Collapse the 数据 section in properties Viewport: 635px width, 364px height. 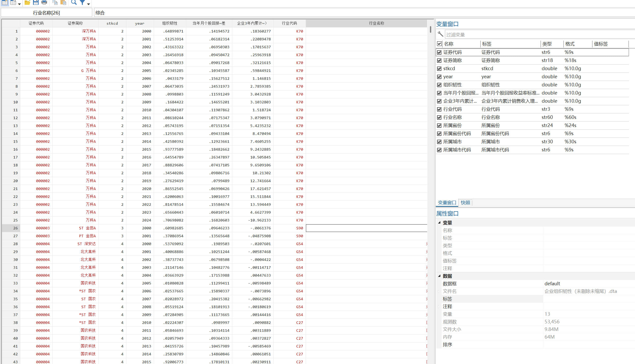pos(439,276)
